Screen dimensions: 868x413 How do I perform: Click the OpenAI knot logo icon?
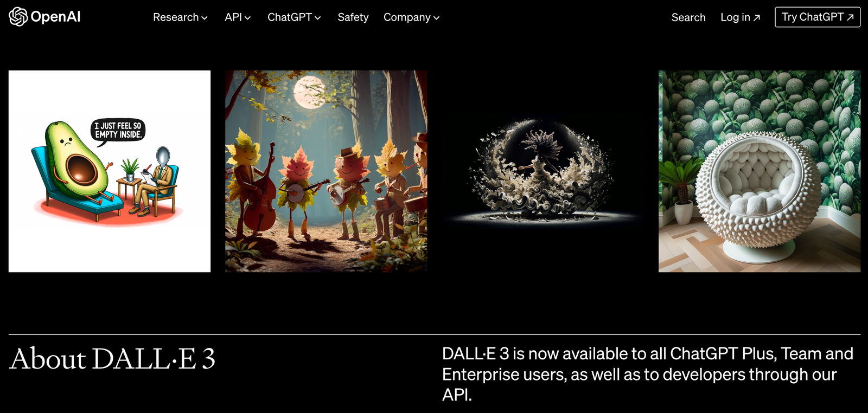[18, 17]
